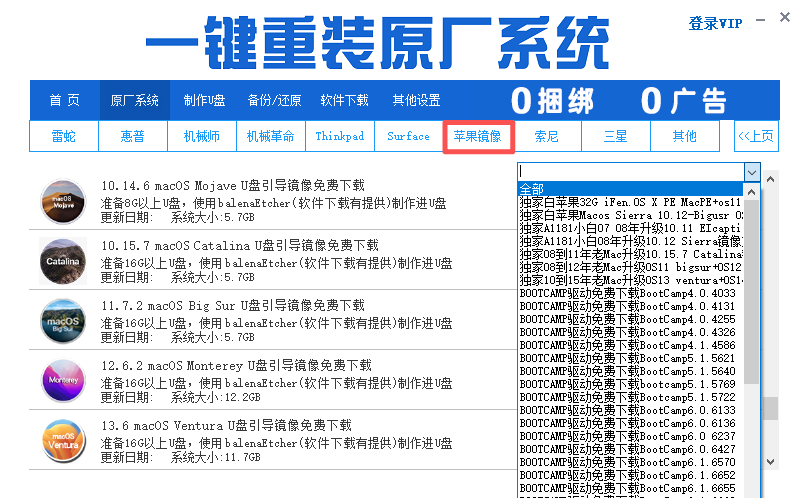808x498 pixels.
Task: Select 全部 in the dropdown list
Action: point(630,189)
